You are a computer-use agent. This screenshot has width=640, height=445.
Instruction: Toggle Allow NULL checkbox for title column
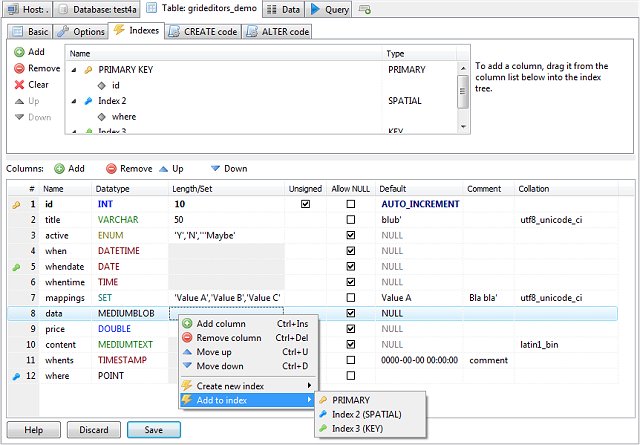(x=350, y=220)
